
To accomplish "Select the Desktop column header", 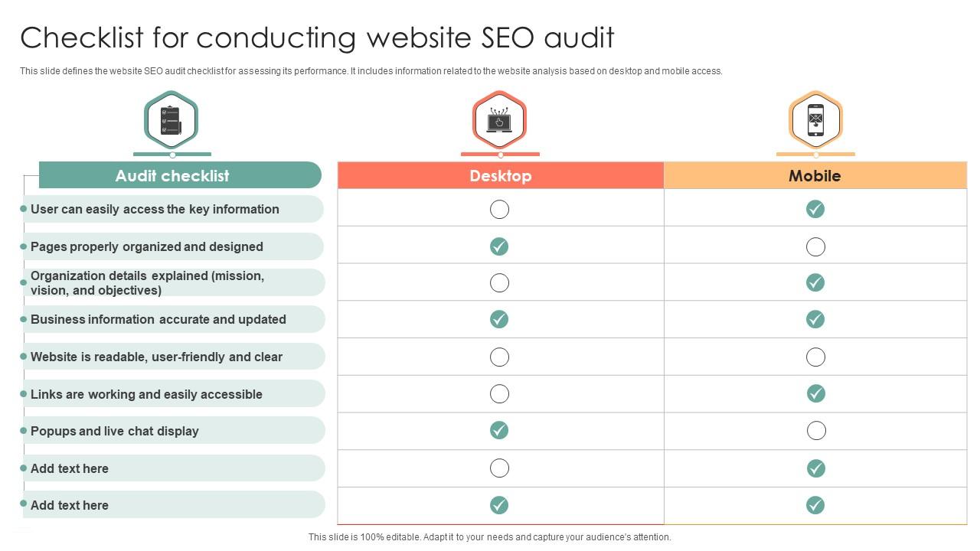I will pos(501,175).
